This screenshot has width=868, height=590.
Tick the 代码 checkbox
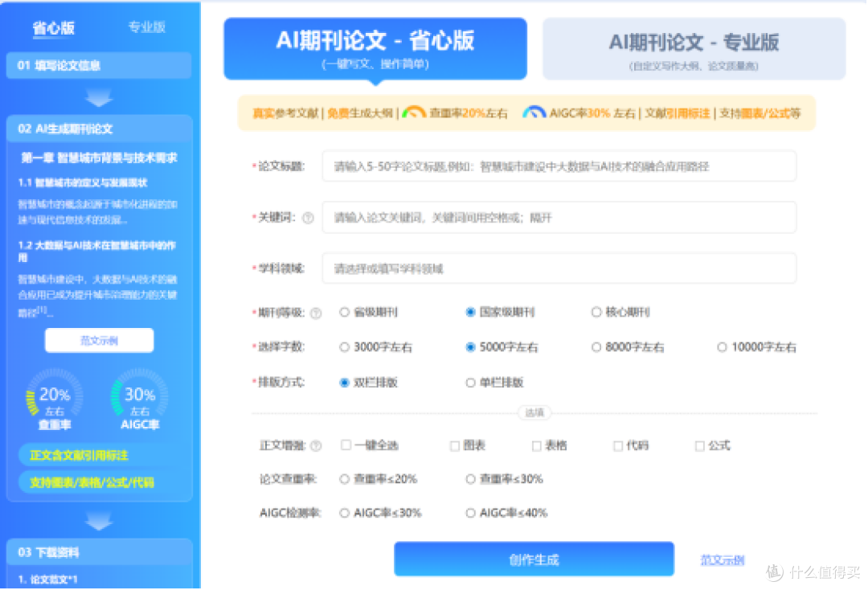coord(618,445)
